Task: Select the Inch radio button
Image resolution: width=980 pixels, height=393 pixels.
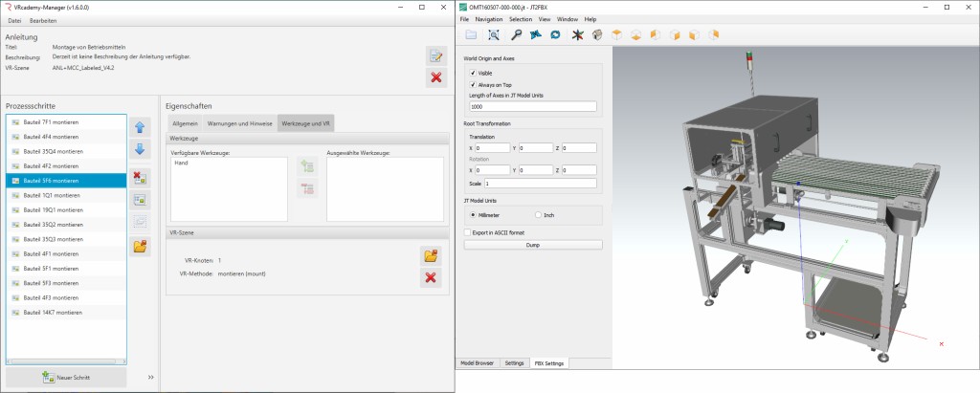Action: [538, 215]
